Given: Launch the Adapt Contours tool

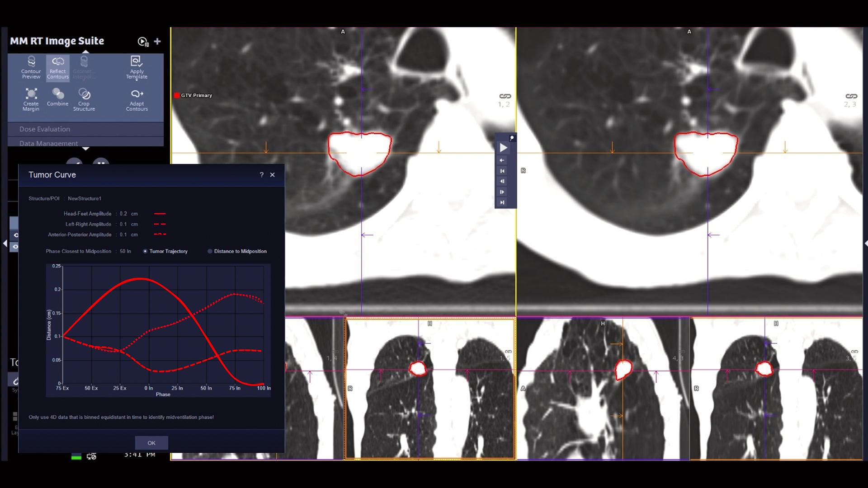Looking at the screenshot, I should pyautogui.click(x=137, y=99).
